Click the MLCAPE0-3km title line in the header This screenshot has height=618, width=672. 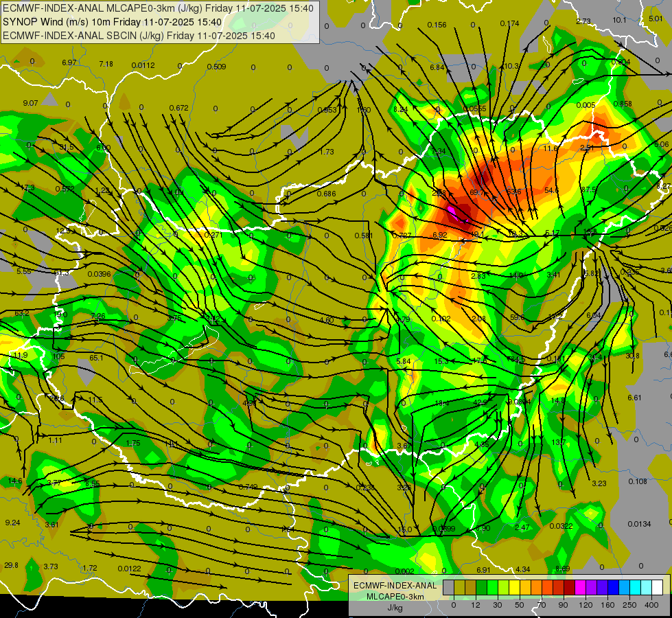[x=158, y=8]
